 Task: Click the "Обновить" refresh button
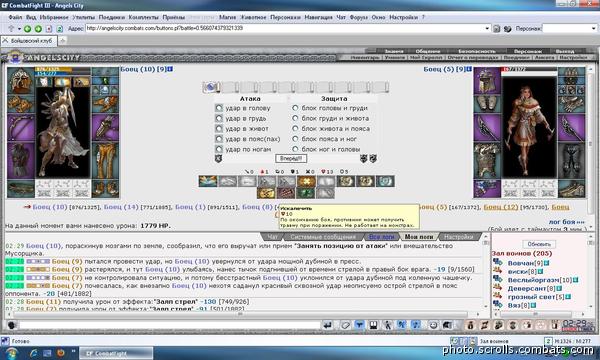[x=539, y=244]
